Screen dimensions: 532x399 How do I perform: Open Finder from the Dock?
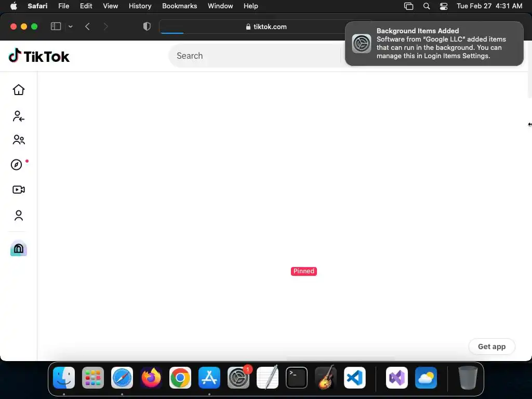pos(64,378)
